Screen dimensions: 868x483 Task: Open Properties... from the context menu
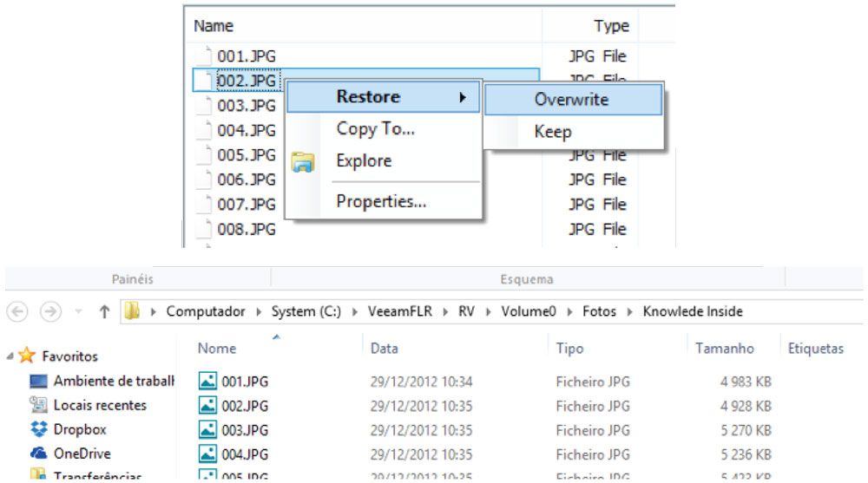tap(381, 202)
